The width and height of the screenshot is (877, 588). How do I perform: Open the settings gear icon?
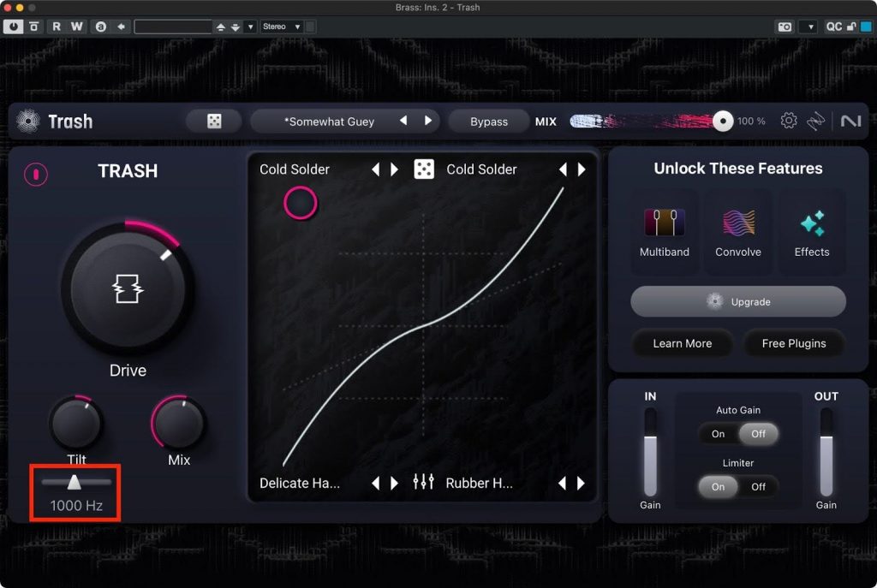pos(789,120)
